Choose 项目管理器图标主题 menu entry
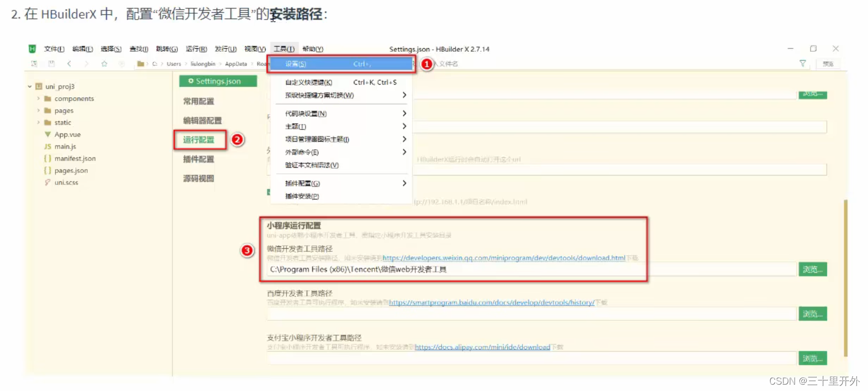Image resolution: width=868 pixels, height=391 pixels. click(341, 139)
